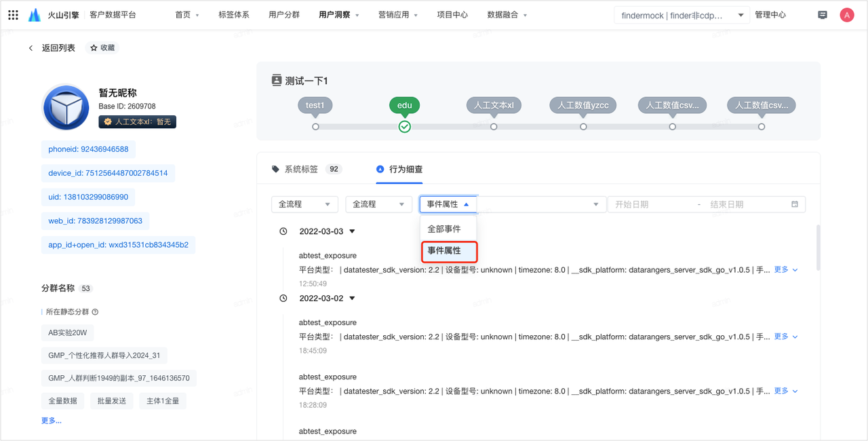
Task: Open the first 全流程 dropdown
Action: (x=304, y=204)
